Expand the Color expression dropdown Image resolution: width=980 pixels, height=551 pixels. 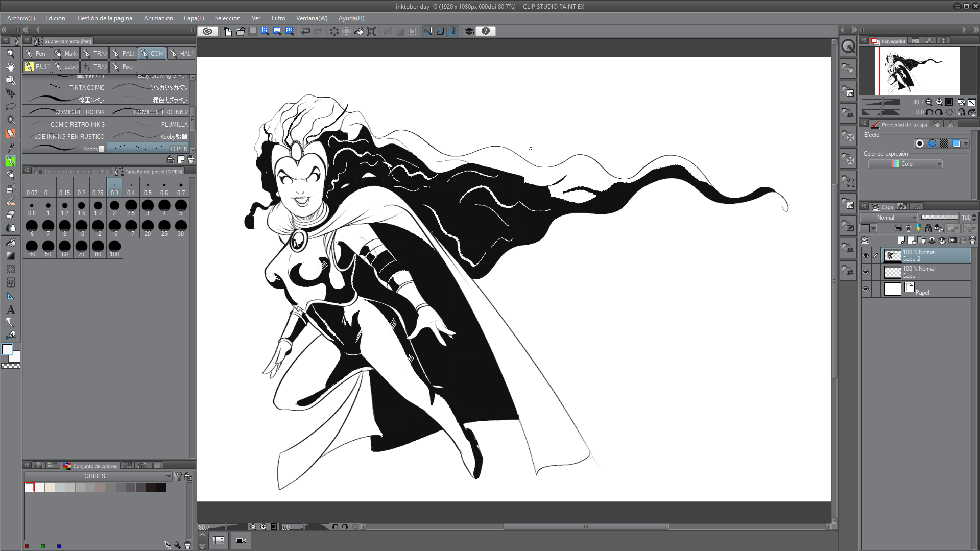905,164
